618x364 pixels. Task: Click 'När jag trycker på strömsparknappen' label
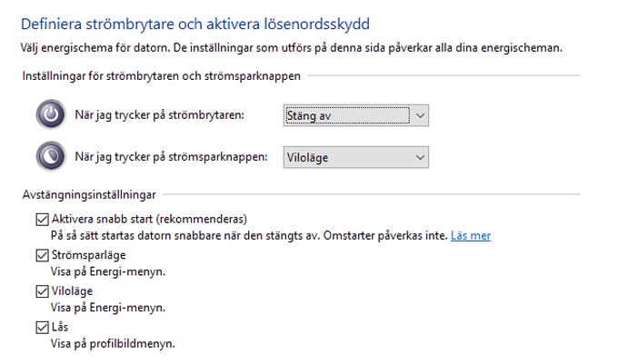(172, 157)
